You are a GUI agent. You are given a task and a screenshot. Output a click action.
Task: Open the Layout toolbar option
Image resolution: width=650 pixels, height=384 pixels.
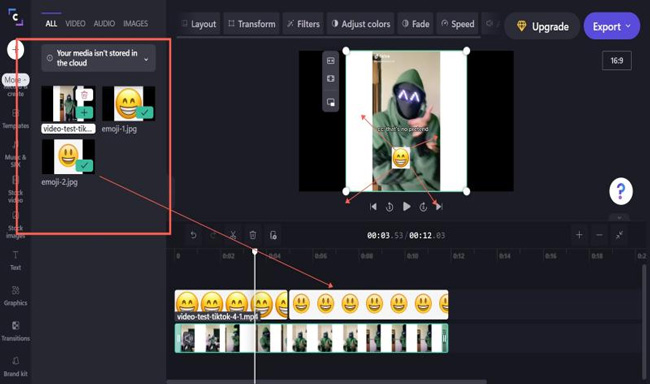(x=199, y=24)
